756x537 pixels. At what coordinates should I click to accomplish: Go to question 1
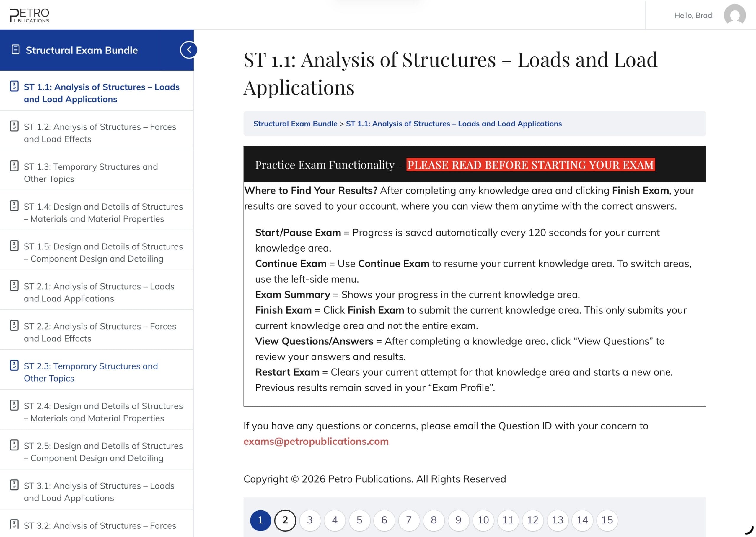coord(260,520)
